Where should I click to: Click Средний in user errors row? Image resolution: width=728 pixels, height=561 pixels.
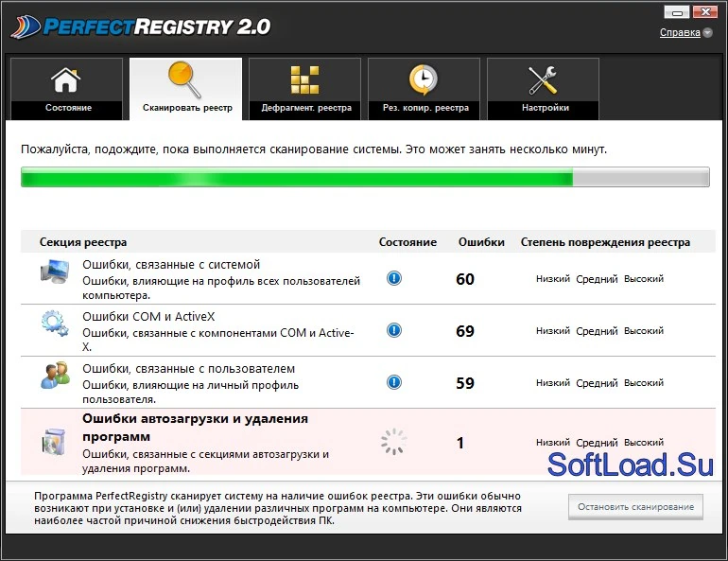598,383
